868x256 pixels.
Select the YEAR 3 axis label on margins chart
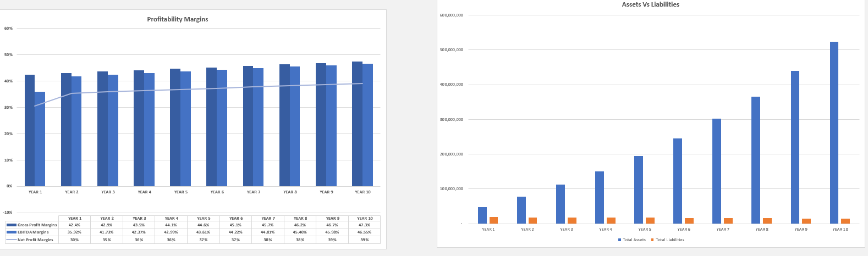coord(108,192)
